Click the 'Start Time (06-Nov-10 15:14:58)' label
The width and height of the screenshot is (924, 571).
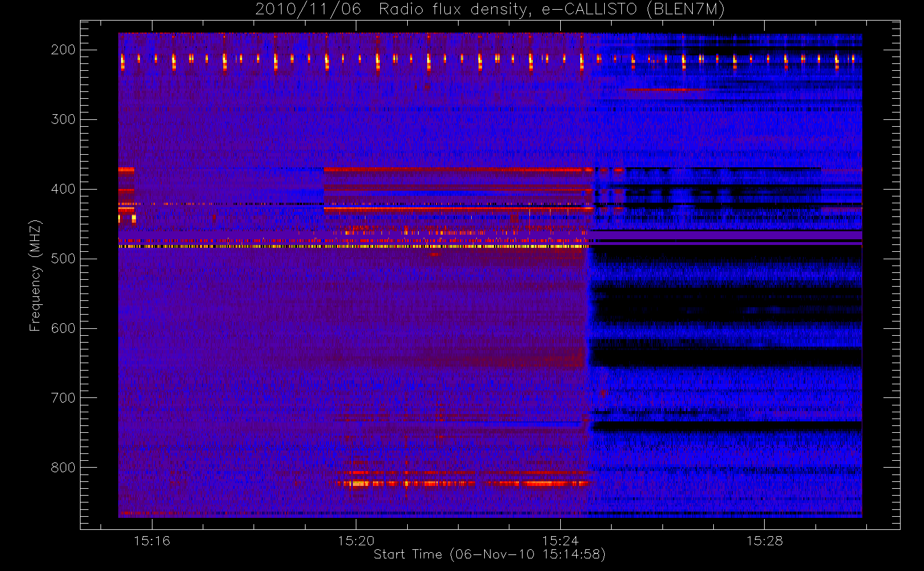(489, 554)
